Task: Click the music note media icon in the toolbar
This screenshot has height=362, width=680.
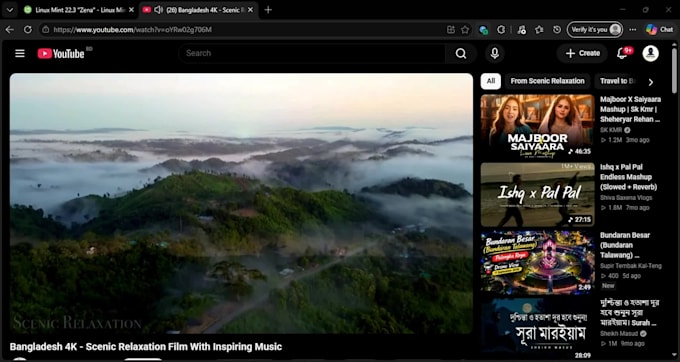Action: tap(522, 29)
